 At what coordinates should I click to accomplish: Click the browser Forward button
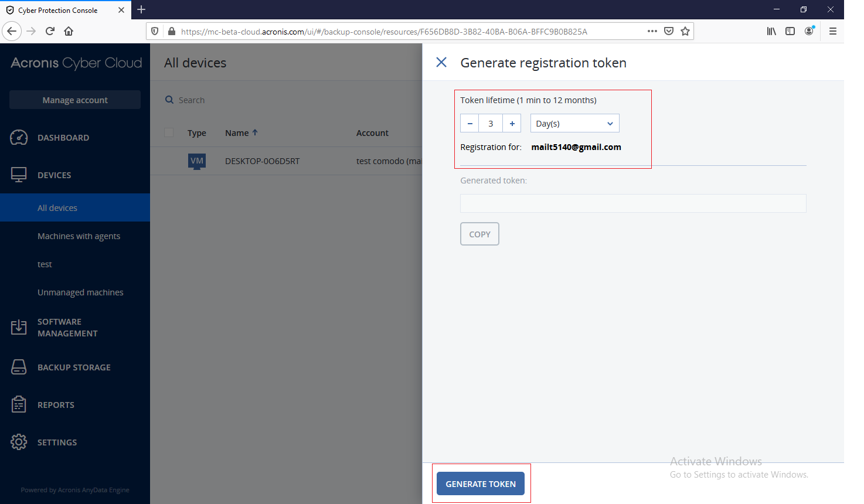point(32,31)
